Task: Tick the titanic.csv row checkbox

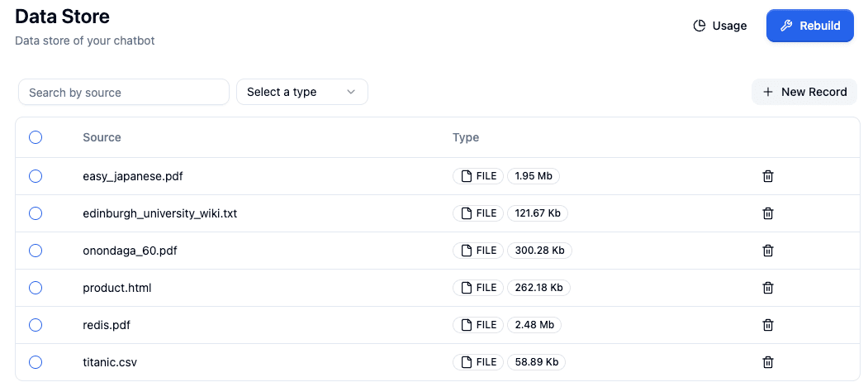Action: [x=36, y=362]
